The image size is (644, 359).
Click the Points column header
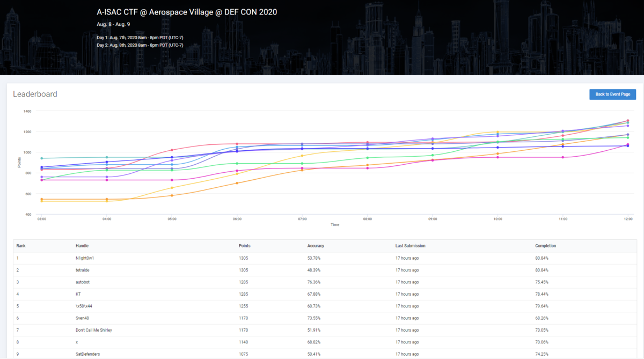244,246
